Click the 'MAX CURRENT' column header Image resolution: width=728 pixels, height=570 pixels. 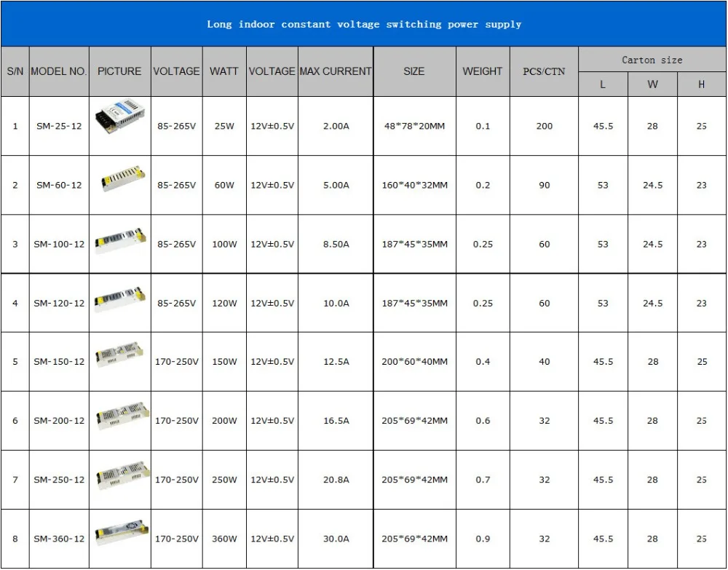336,71
